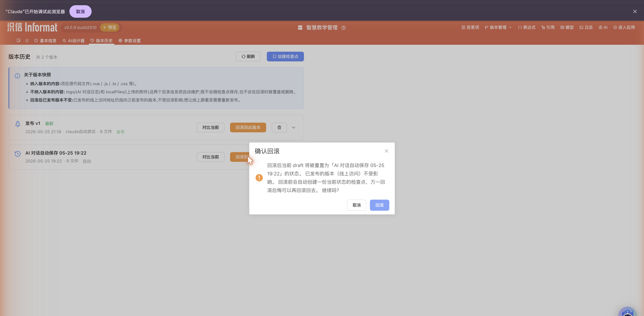Click the 自动 label on autosave row
The width and height of the screenshot is (644, 316).
click(87, 161)
